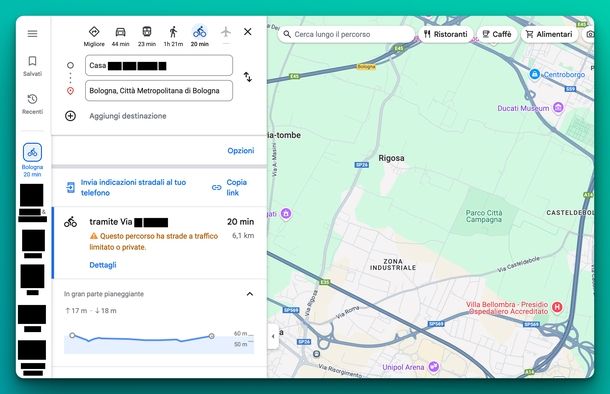
Task: Click the elevation chart start point
Action: (x=72, y=335)
